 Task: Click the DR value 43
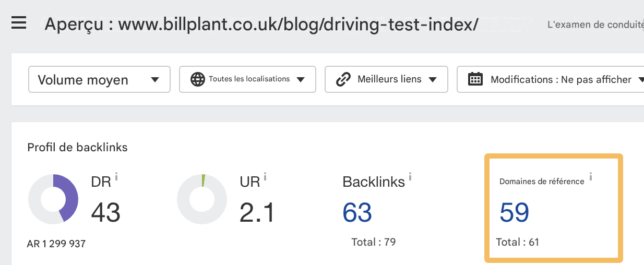click(105, 212)
